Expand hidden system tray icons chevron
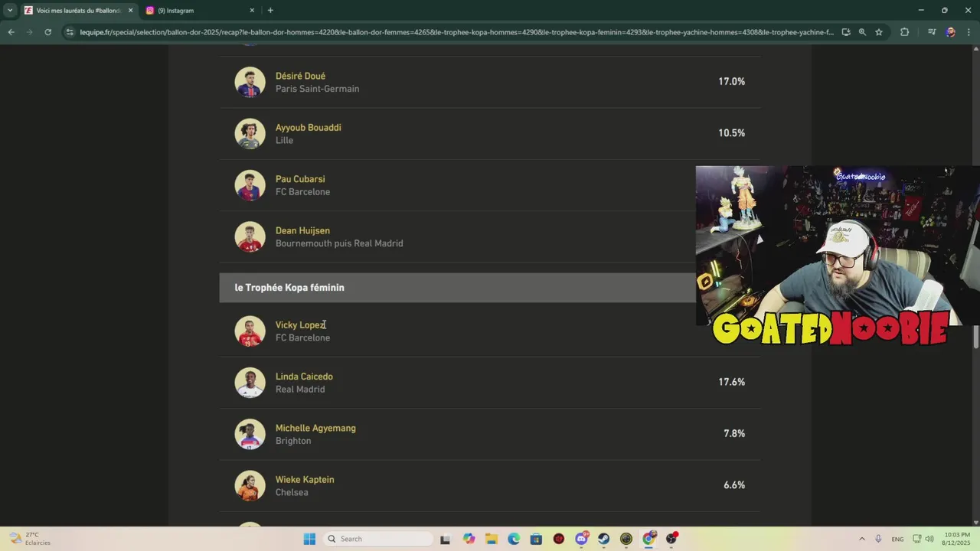 [862, 539]
